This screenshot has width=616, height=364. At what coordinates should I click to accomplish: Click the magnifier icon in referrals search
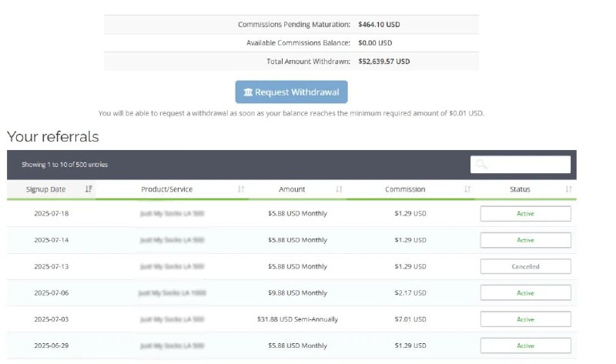pyautogui.click(x=481, y=165)
